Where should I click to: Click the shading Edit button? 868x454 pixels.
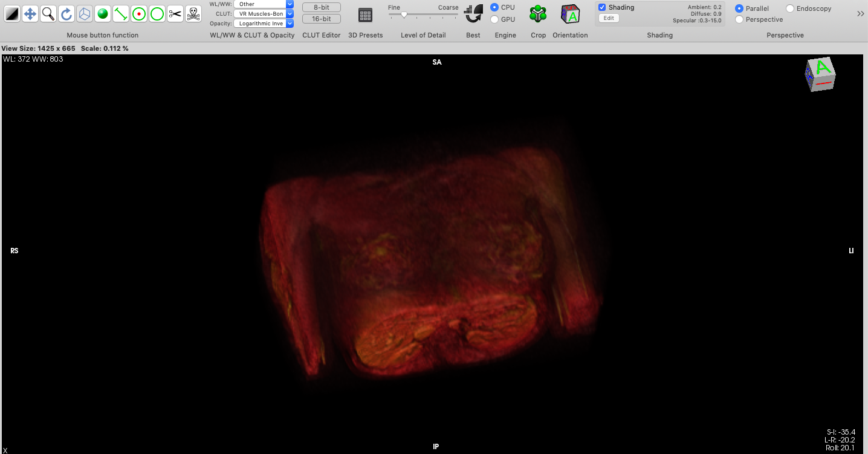609,18
